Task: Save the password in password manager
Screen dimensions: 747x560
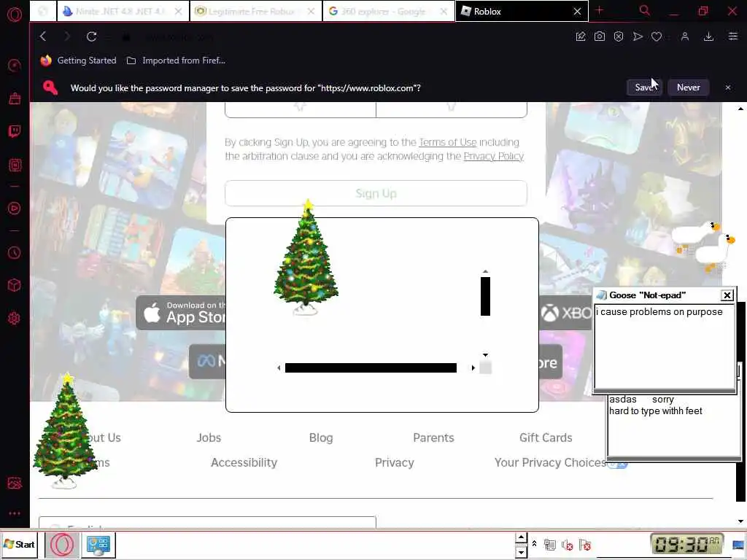Action: pyautogui.click(x=644, y=87)
